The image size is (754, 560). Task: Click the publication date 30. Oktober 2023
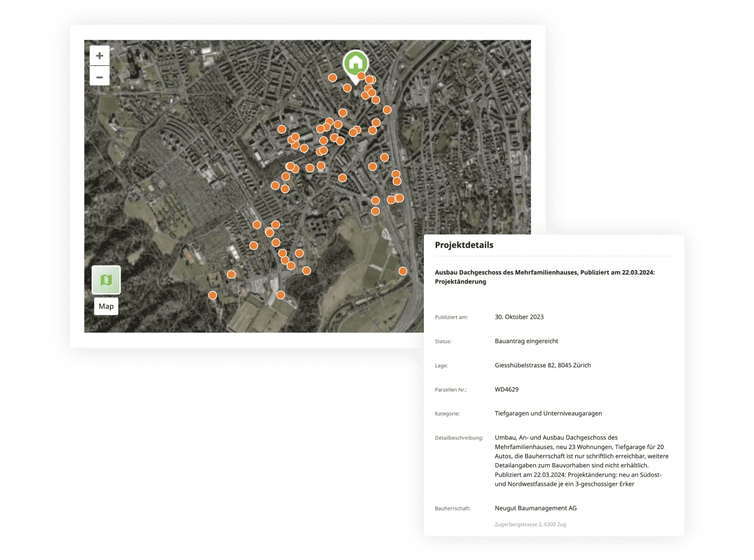coord(519,317)
